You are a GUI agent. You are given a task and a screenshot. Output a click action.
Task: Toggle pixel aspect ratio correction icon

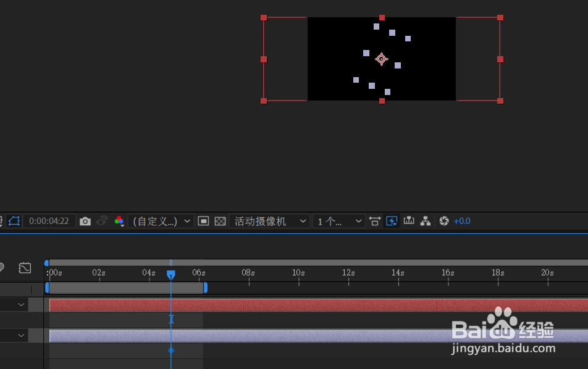[375, 221]
